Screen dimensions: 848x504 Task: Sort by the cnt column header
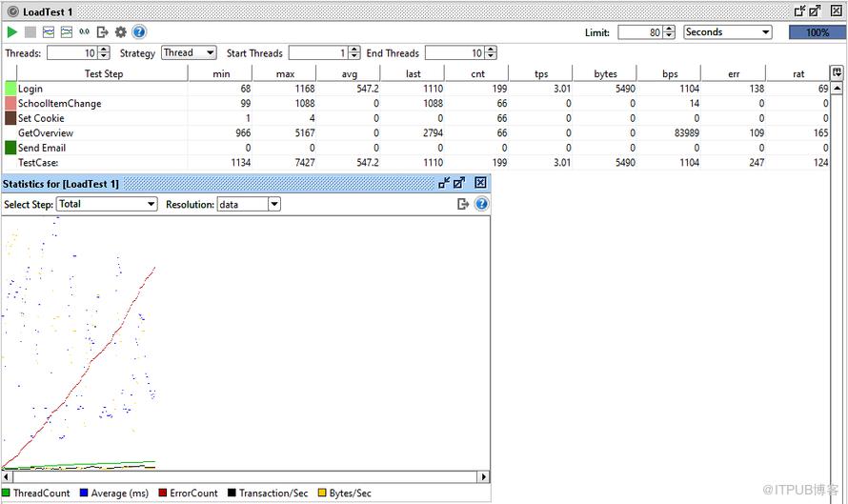[x=477, y=73]
